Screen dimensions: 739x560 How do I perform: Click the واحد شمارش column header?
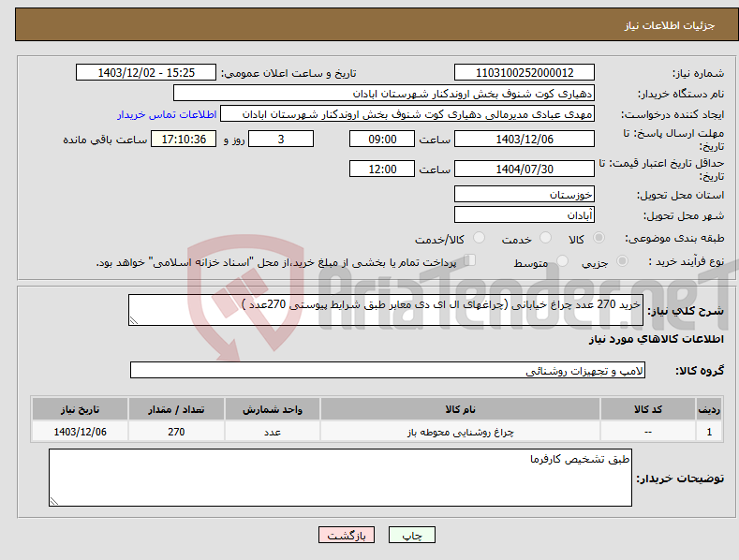coord(273,409)
